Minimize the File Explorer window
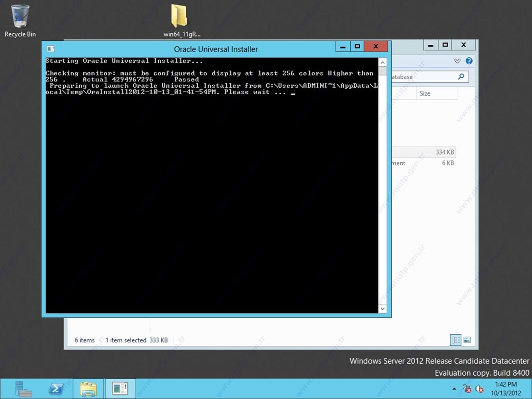The height and width of the screenshot is (399, 532). point(431,45)
